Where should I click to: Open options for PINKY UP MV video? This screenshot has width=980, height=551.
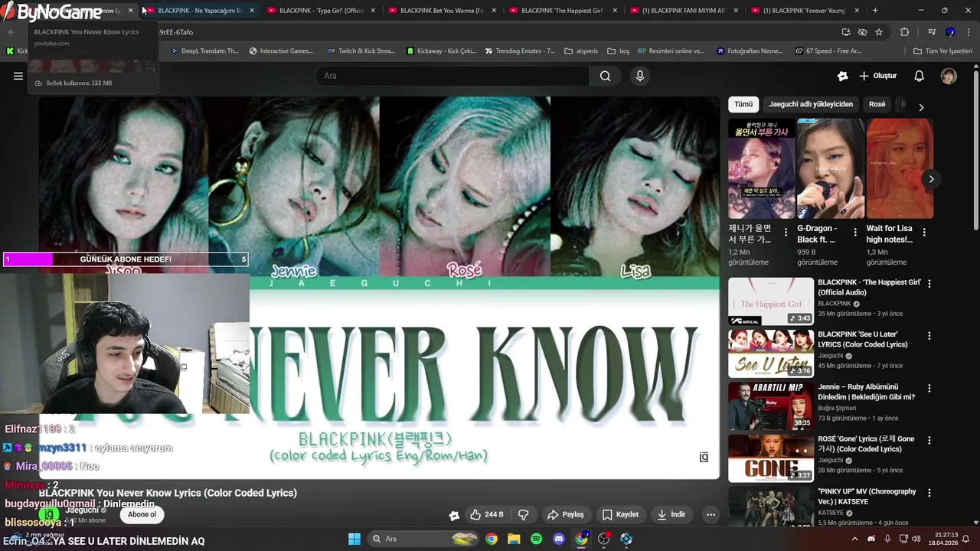tap(929, 493)
